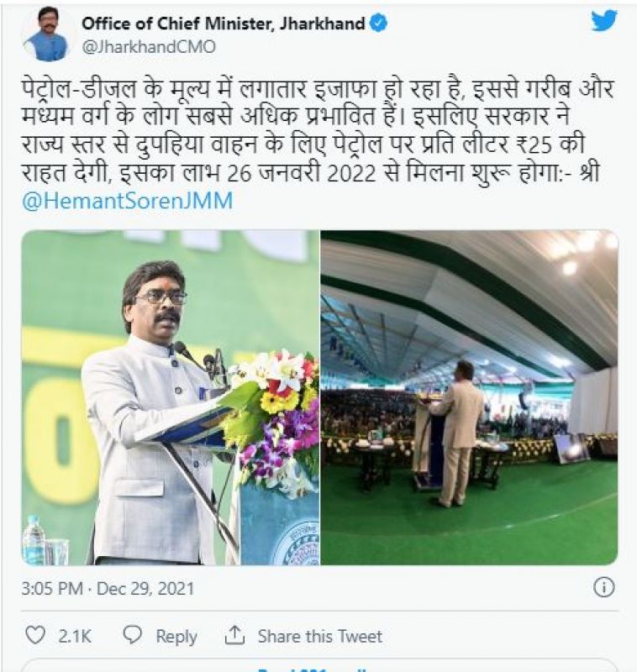This screenshot has width=637, height=672.
Task: Open Office of Chief Minister, Jharkhand name
Action: tap(223, 24)
